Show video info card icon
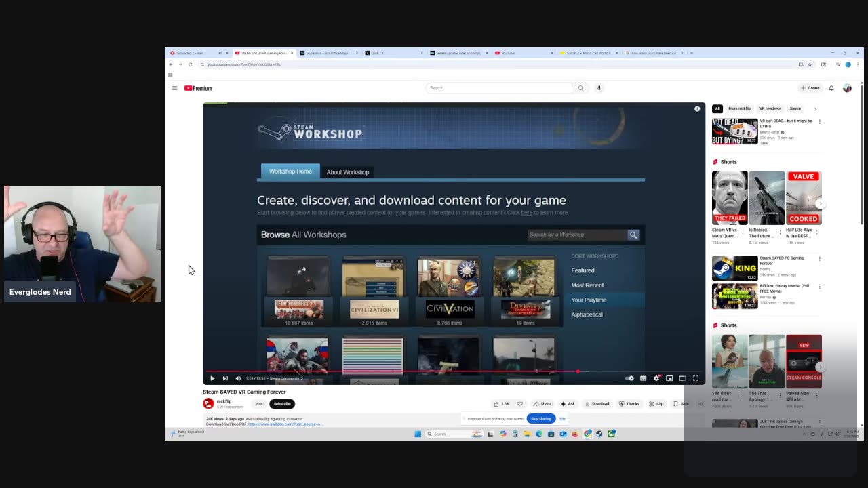This screenshot has width=868, height=488. coord(697,109)
